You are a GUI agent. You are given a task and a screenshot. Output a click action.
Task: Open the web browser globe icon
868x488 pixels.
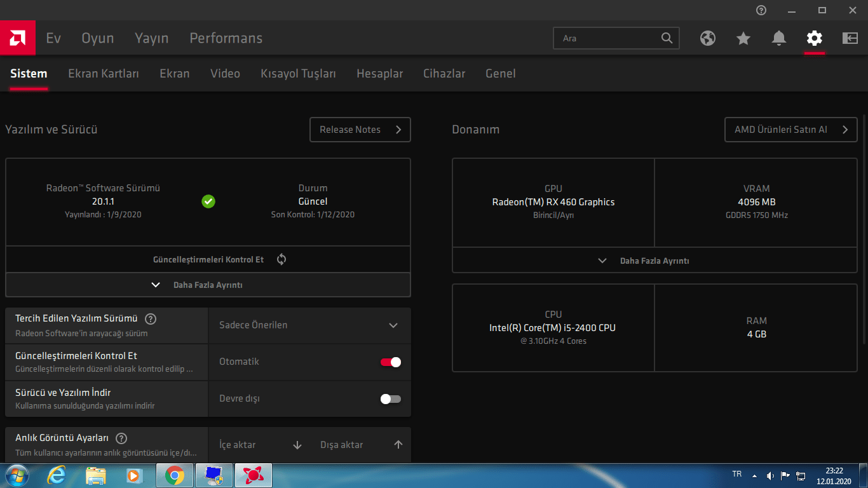[708, 38]
